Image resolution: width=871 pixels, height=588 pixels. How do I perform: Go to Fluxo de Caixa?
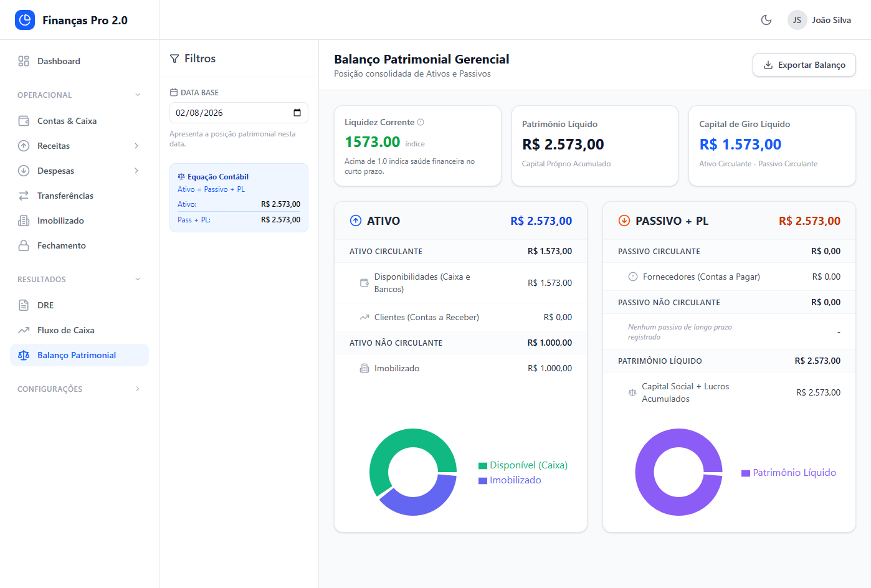(x=65, y=330)
